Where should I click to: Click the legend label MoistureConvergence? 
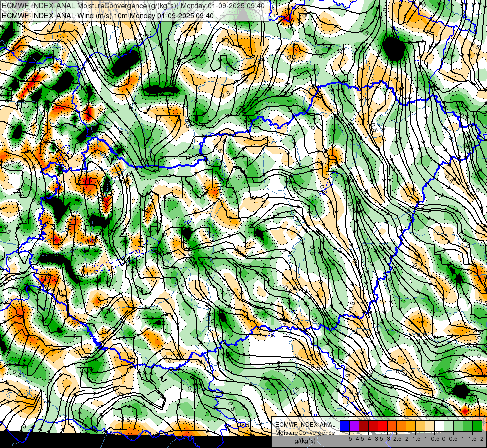click(305, 433)
